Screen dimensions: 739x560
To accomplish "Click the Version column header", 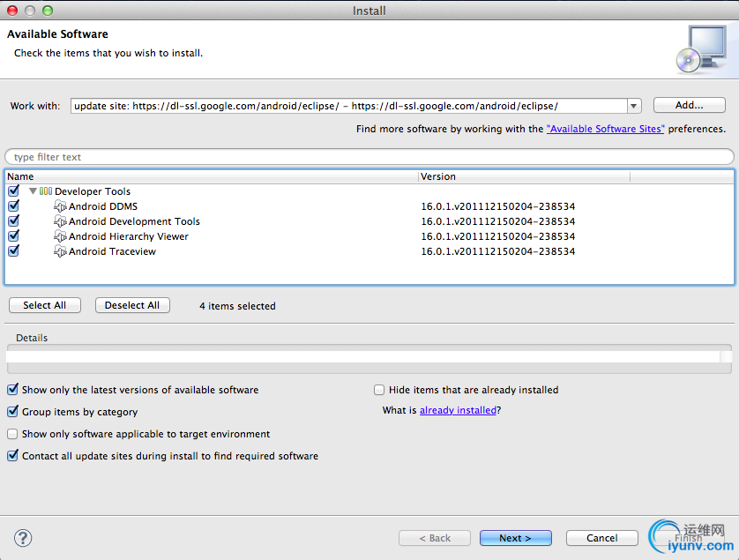I will click(573, 176).
